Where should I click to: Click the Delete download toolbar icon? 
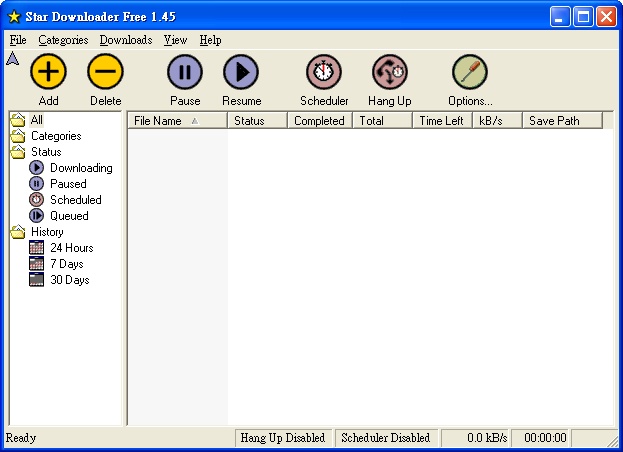pyautogui.click(x=105, y=72)
